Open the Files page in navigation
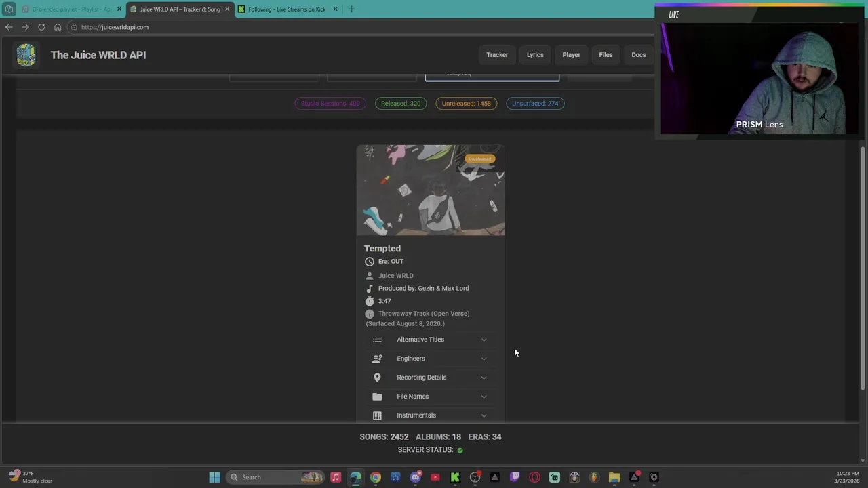 click(x=606, y=55)
